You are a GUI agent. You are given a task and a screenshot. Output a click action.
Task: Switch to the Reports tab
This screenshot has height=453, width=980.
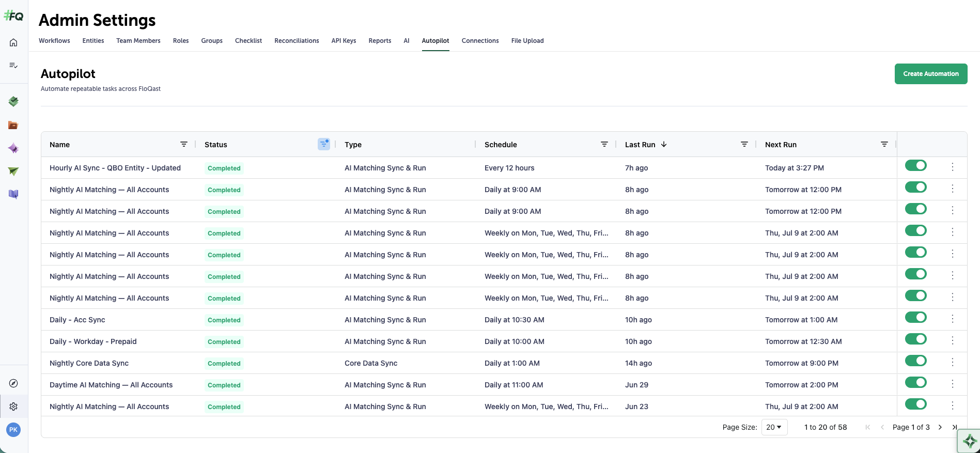coord(380,41)
